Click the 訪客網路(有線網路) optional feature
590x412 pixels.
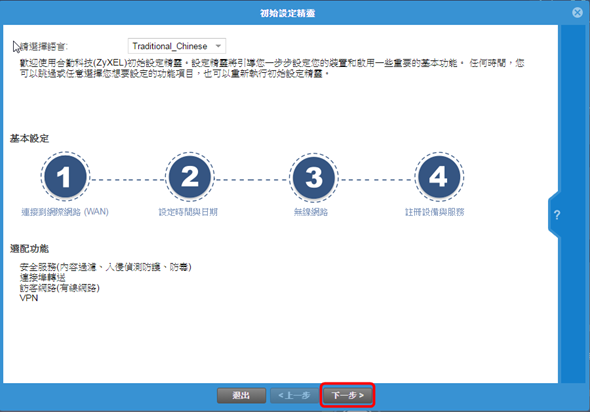pos(59,288)
